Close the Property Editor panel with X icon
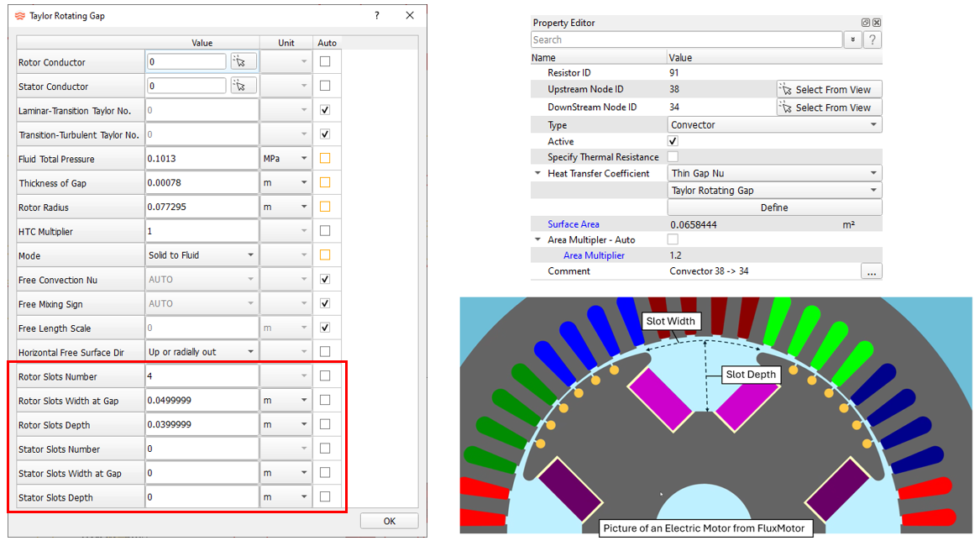Image resolution: width=980 pixels, height=546 pixels. [x=877, y=23]
